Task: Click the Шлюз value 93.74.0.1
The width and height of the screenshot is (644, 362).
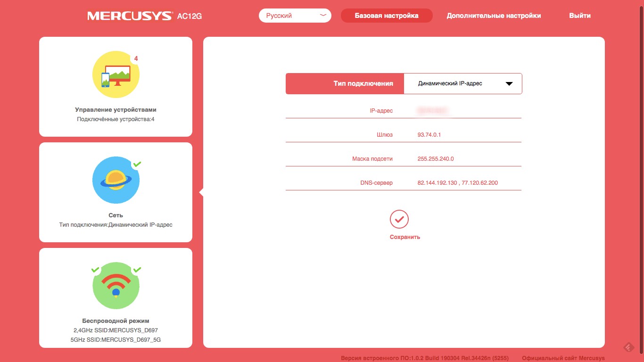Action: pyautogui.click(x=429, y=135)
